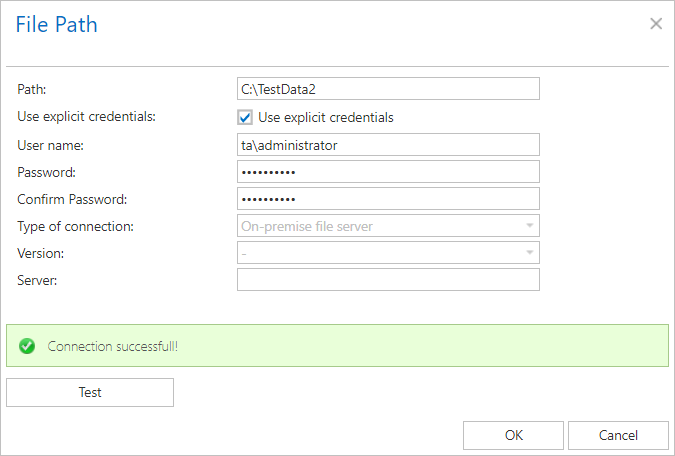Click the "Type of connection:" label
Screen dimensions: 675x456
[75, 226]
